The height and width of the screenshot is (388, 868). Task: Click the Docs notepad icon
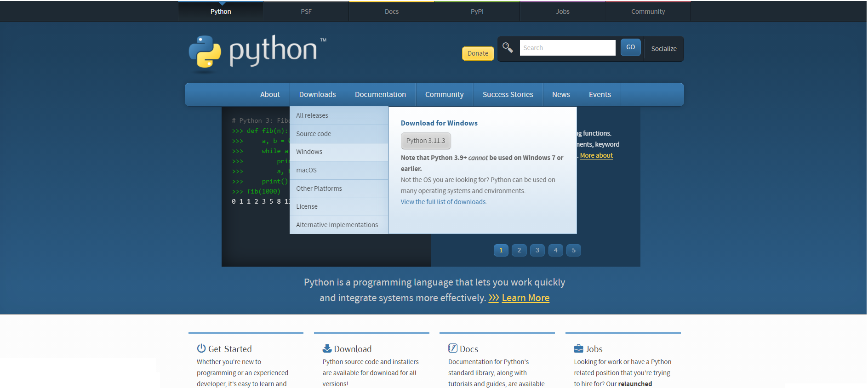(x=453, y=348)
